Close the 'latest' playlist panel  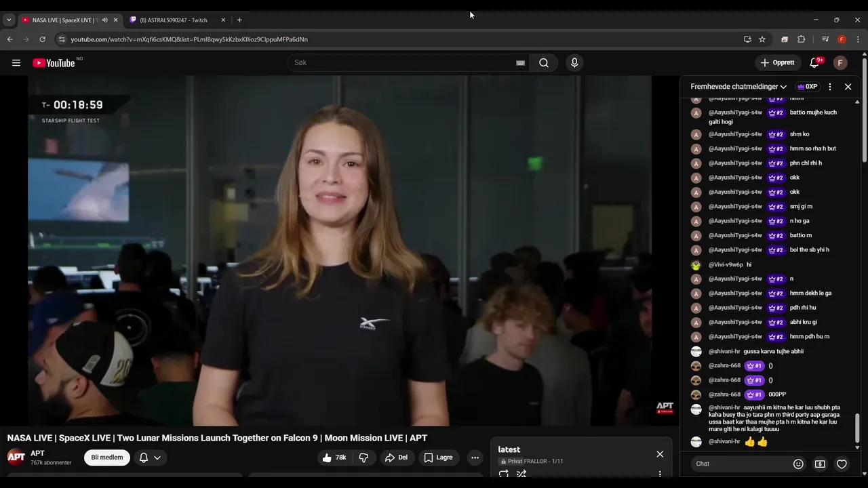click(660, 454)
